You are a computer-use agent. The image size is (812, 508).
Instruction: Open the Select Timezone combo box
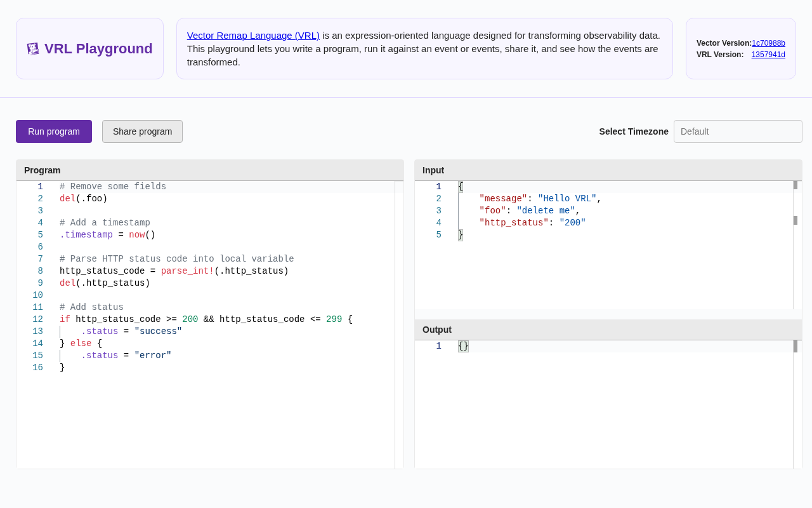737,131
